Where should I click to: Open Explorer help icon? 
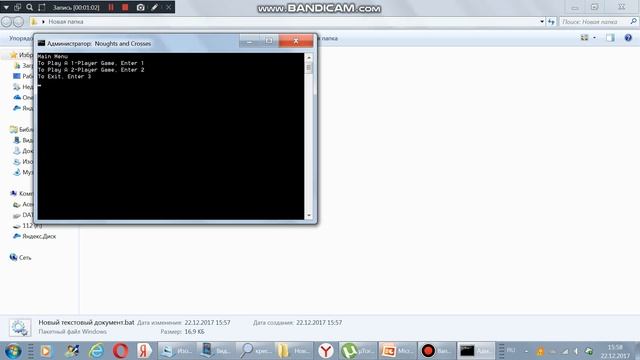click(x=628, y=38)
